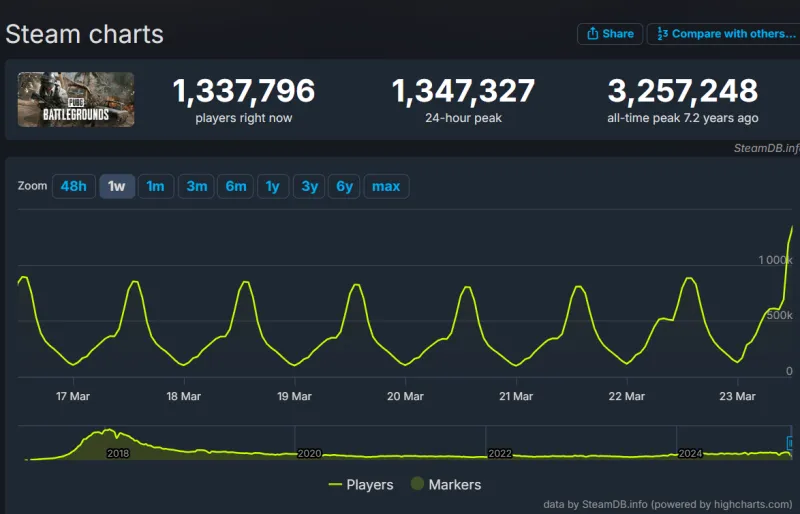Click the 22 Mar axis label
This screenshot has height=514, width=800.
tap(627, 396)
